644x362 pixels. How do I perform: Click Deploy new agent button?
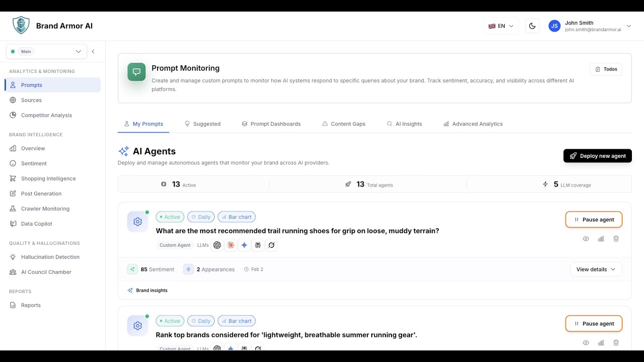click(597, 156)
